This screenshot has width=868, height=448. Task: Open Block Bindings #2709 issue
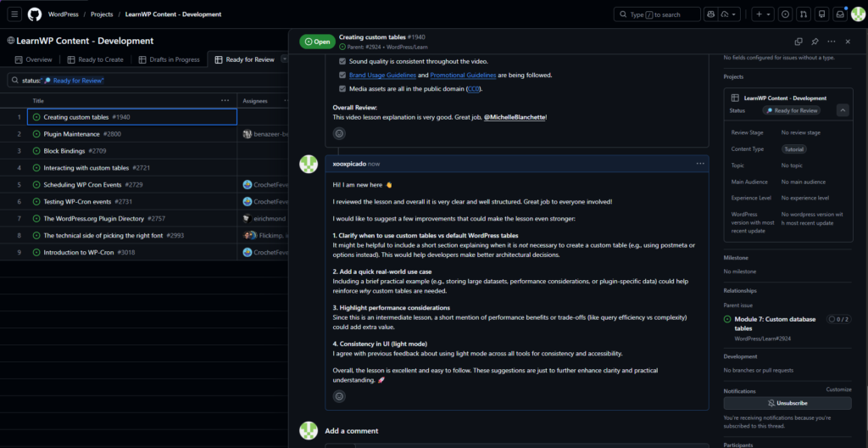coord(75,151)
